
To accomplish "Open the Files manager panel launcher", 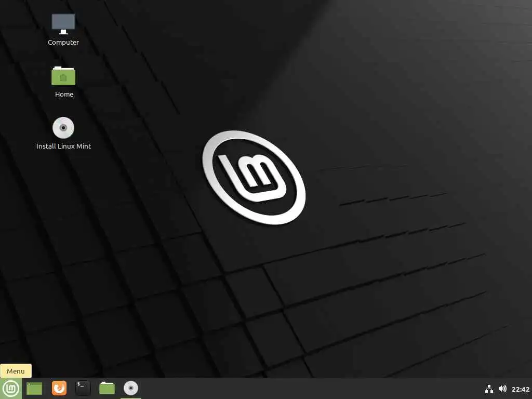I will [x=107, y=388].
